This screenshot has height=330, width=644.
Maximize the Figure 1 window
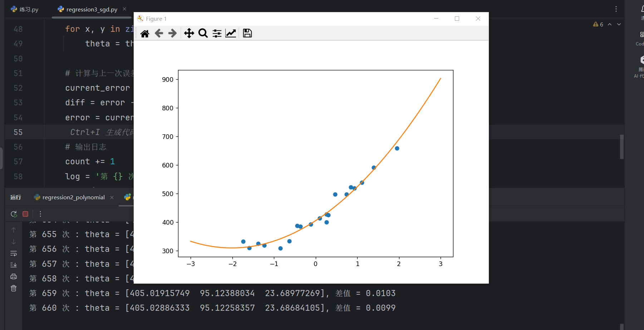pyautogui.click(x=457, y=19)
